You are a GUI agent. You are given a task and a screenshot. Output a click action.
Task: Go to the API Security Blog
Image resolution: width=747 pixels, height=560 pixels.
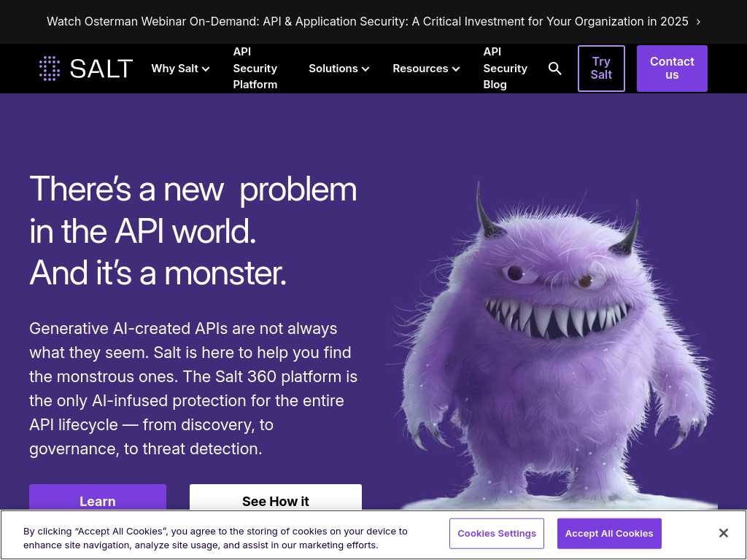coord(505,68)
